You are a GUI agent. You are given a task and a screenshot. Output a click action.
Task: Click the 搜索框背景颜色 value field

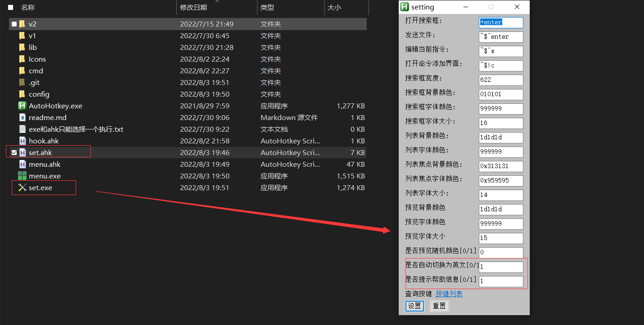click(500, 94)
